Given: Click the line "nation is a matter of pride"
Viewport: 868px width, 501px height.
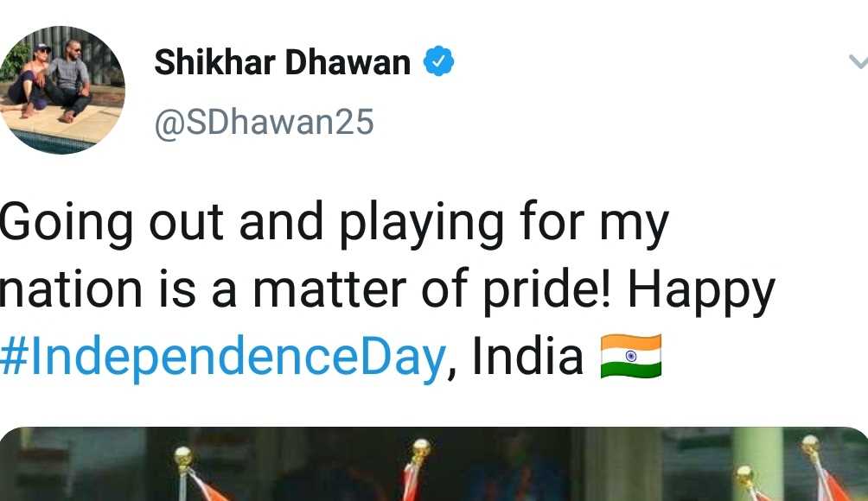Looking at the screenshot, I should (x=305, y=289).
